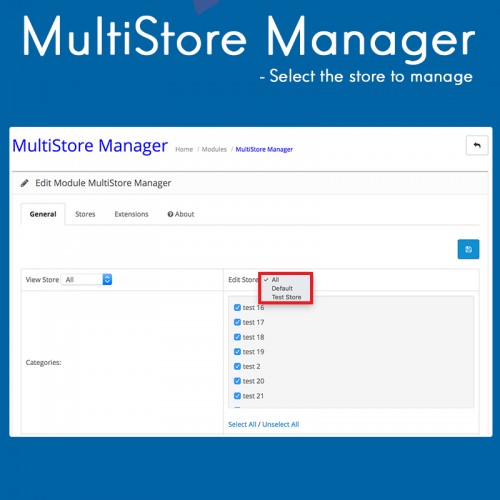This screenshot has height=500, width=500.
Task: Select the General tab
Action: (x=43, y=214)
